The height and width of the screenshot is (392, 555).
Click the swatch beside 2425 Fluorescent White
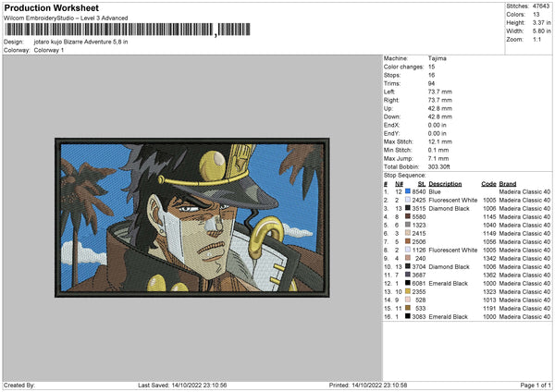408,200
